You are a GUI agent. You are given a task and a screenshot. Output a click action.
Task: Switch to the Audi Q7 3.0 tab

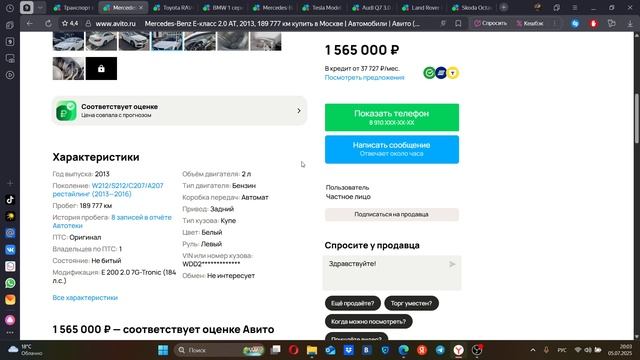tap(372, 8)
